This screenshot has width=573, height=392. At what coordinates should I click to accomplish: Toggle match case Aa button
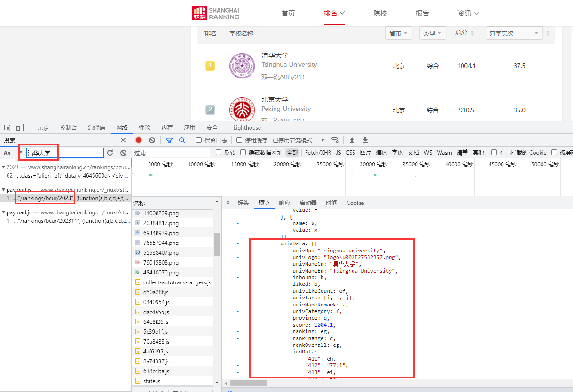[7, 153]
